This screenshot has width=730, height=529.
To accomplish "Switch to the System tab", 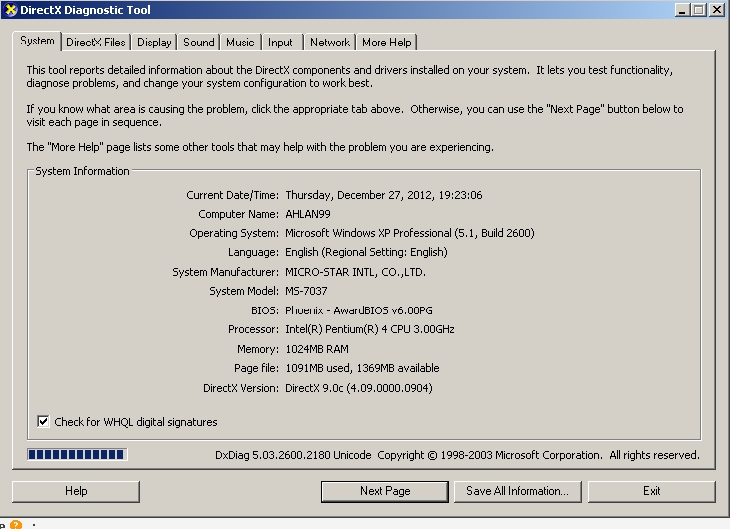I will (37, 41).
